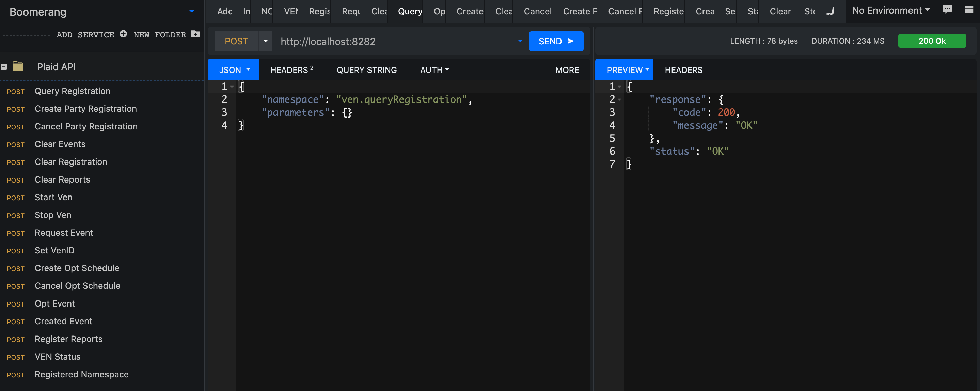Click the Add Service plus icon
980x391 pixels.
(x=123, y=34)
